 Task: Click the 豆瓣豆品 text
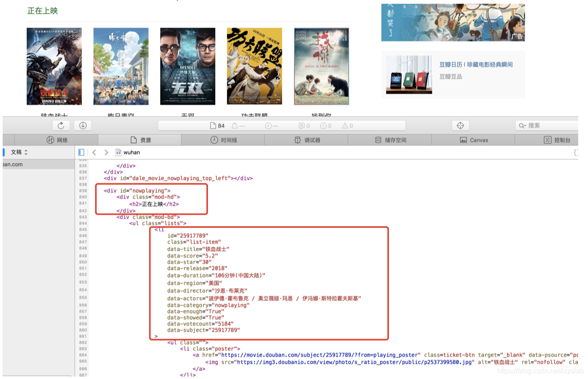(451, 77)
